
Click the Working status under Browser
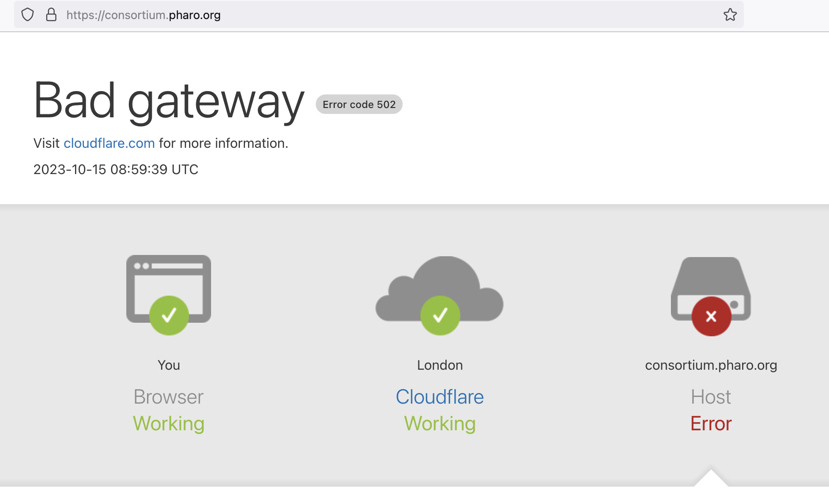pos(169,424)
